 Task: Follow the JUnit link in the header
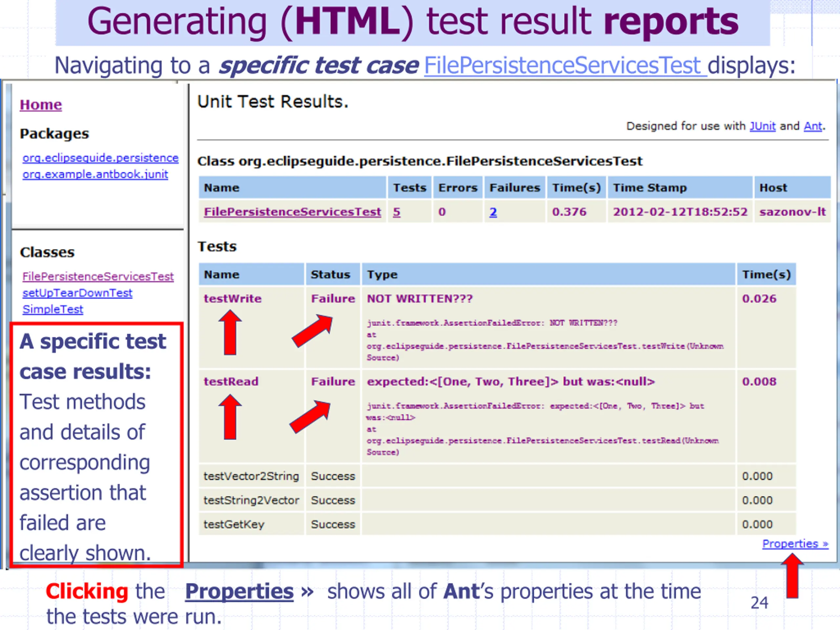click(x=762, y=126)
